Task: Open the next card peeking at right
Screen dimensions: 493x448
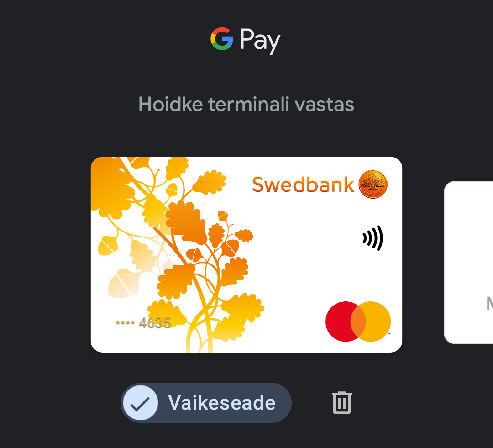Action: (x=468, y=263)
